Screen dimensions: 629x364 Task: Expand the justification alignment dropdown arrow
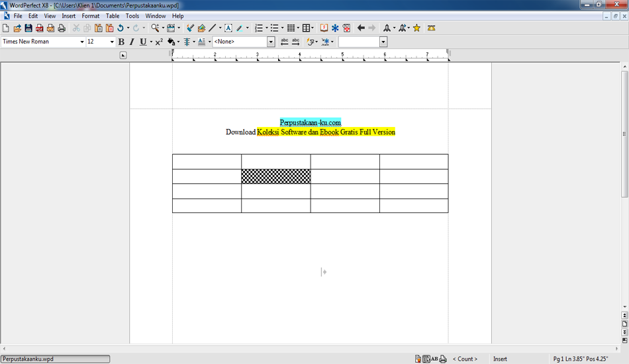[x=194, y=42]
